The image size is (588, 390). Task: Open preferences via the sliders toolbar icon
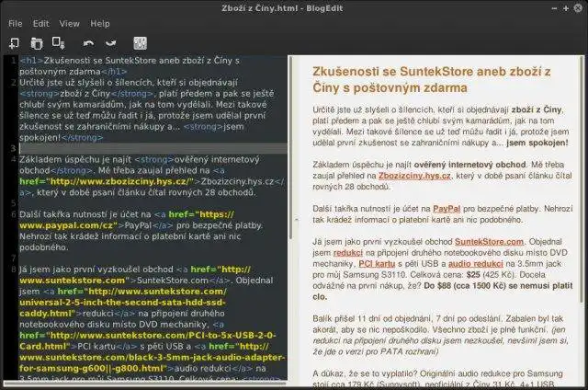[x=141, y=43]
